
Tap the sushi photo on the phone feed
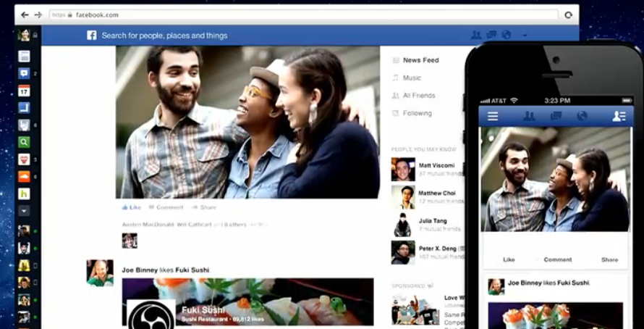(556, 316)
